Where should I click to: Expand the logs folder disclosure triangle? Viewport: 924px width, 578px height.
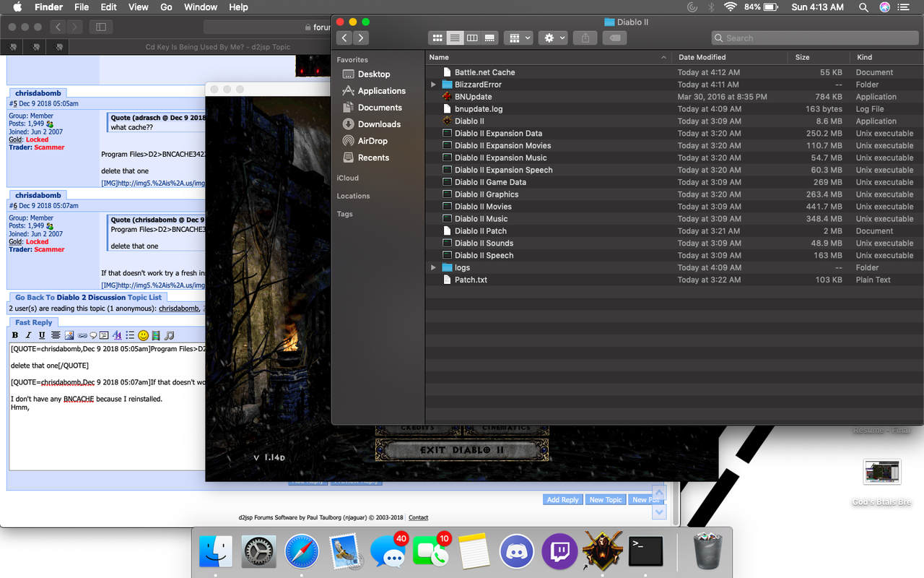point(433,267)
